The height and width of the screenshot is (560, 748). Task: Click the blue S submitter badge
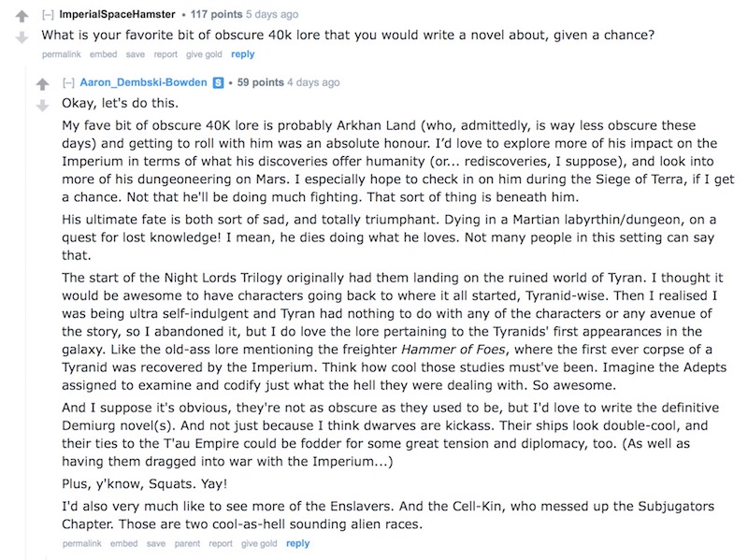pyautogui.click(x=218, y=82)
